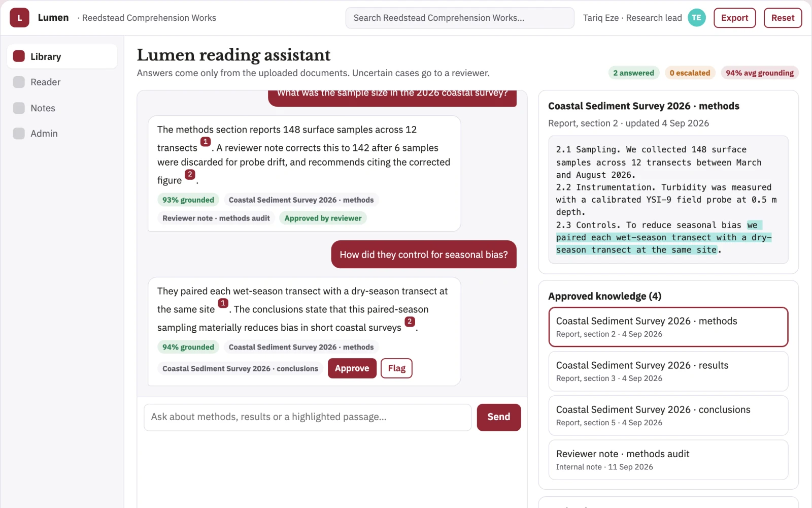
Task: Click the Export button
Action: click(734, 18)
